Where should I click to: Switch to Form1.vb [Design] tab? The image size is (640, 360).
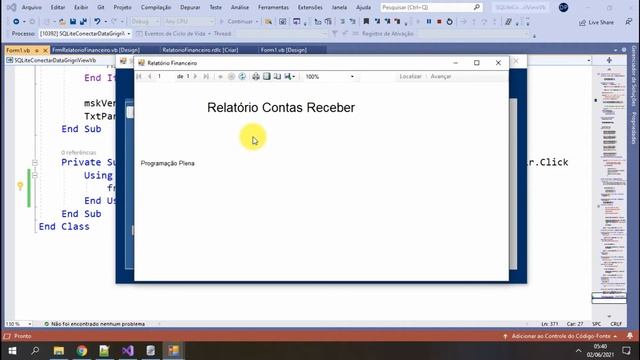(283, 50)
